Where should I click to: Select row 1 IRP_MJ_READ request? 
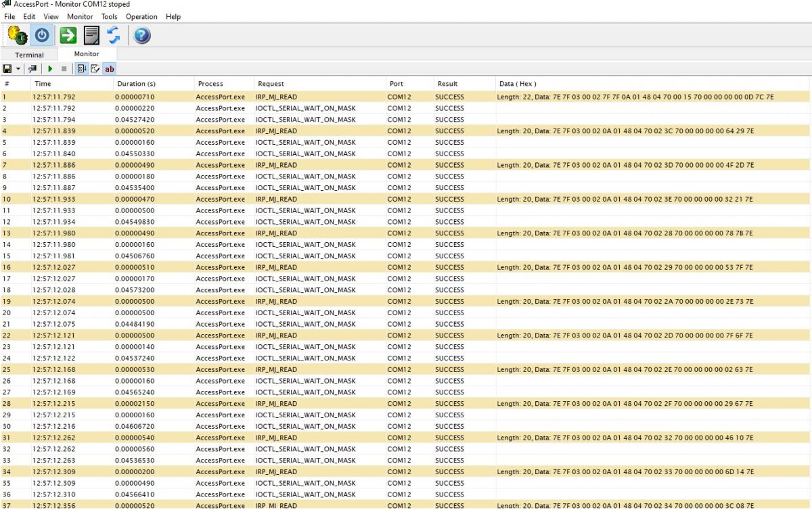click(276, 97)
